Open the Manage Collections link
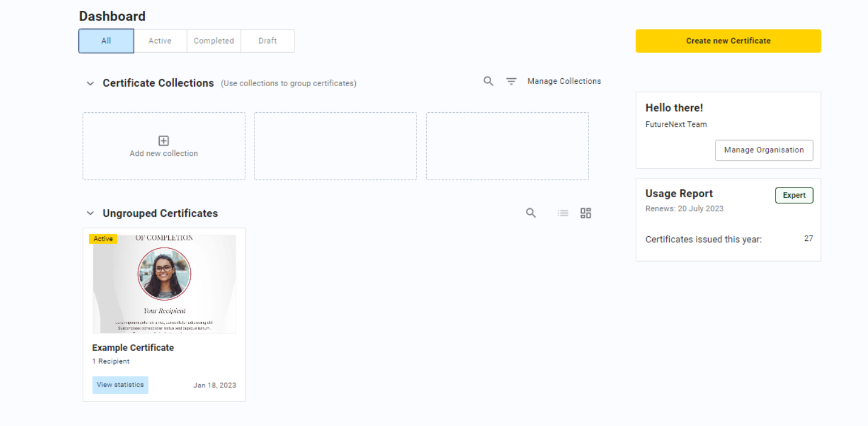Viewport: 868px width, 426px height. 564,82
